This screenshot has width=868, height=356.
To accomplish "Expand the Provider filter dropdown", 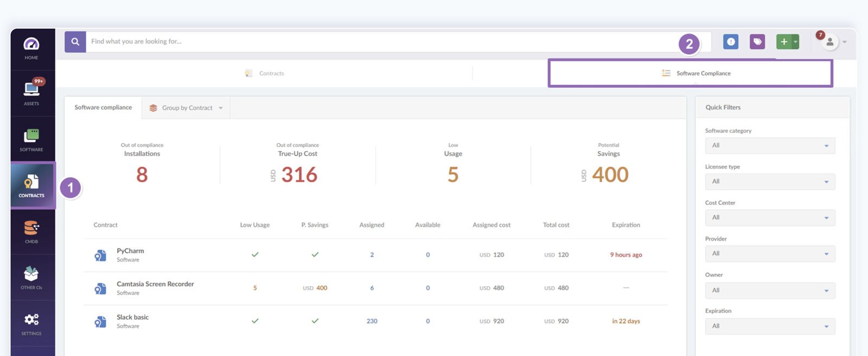I will [x=770, y=254].
